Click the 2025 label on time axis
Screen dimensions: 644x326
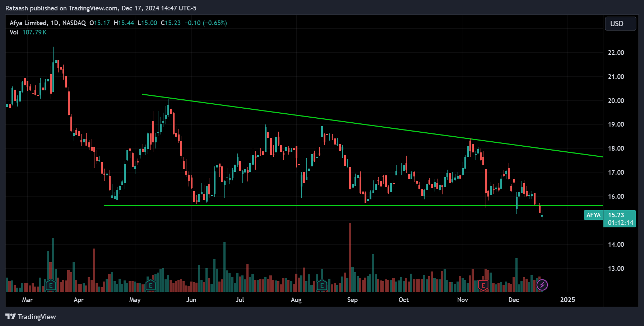pos(567,300)
